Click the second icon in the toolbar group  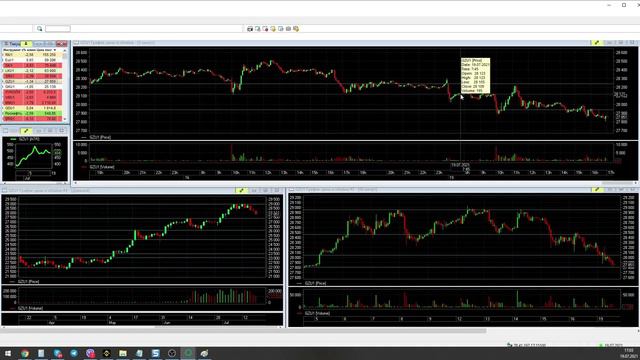point(258,29)
